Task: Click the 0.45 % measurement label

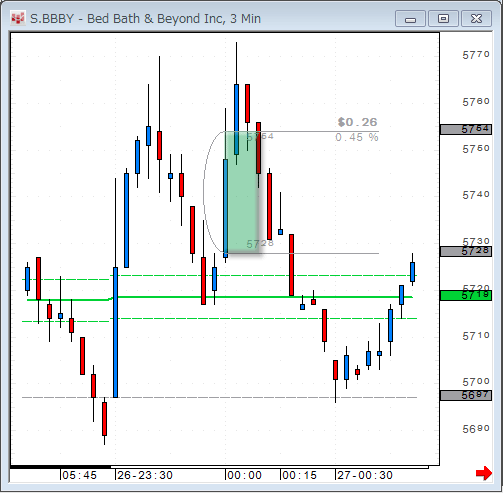Action: coord(357,137)
